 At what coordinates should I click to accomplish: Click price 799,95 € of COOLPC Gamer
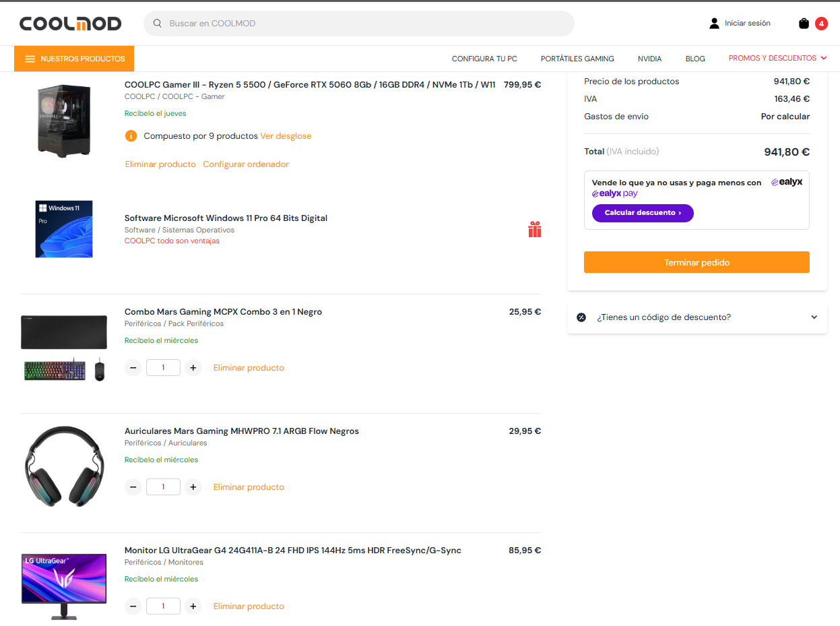tap(522, 85)
